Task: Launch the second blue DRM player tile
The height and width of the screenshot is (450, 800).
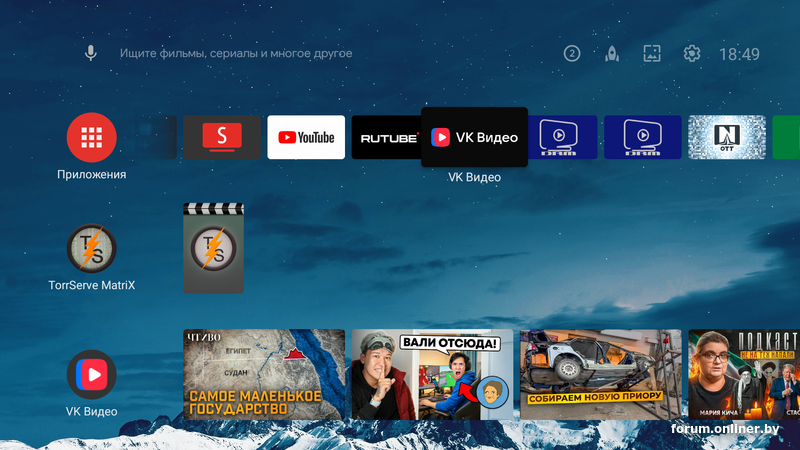Action: click(x=643, y=137)
